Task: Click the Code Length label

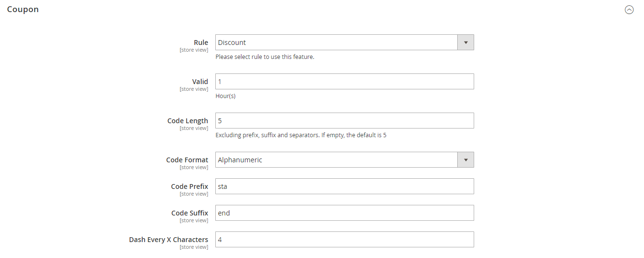Action: pyautogui.click(x=188, y=121)
